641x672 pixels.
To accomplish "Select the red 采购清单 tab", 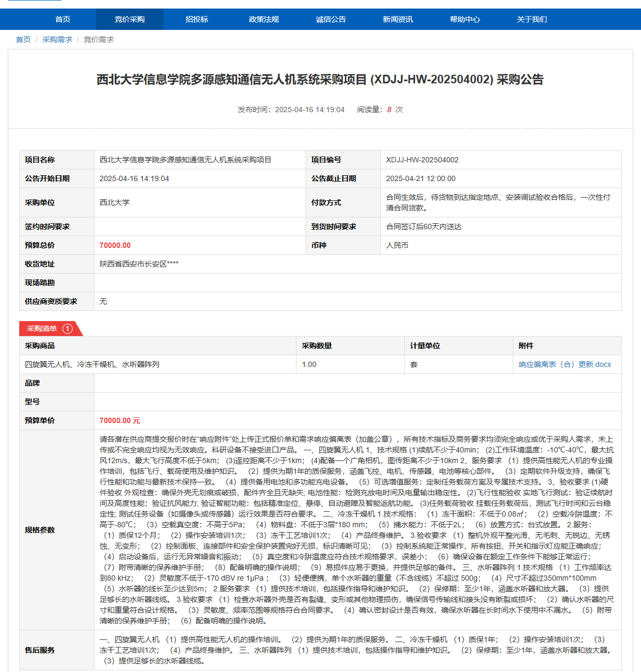I will [42, 329].
